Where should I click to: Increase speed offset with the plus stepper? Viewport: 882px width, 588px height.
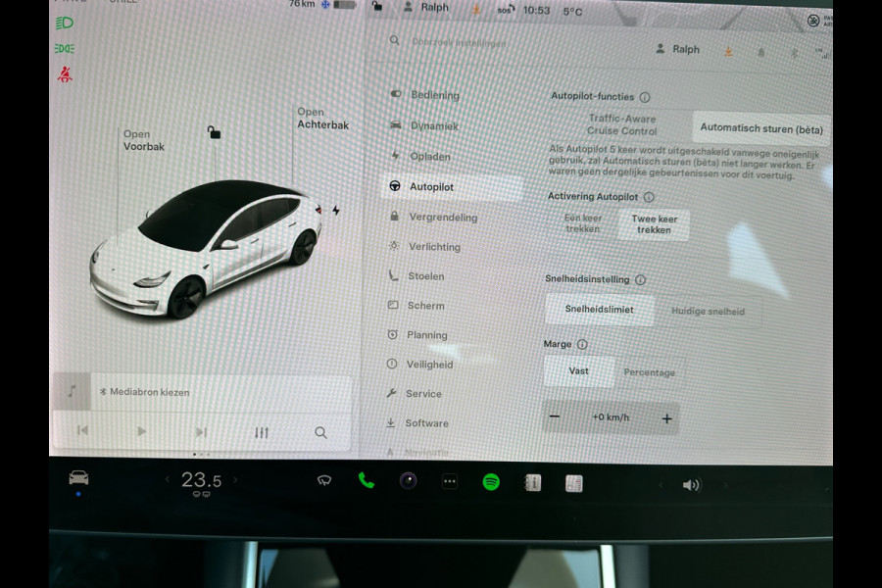point(666,418)
